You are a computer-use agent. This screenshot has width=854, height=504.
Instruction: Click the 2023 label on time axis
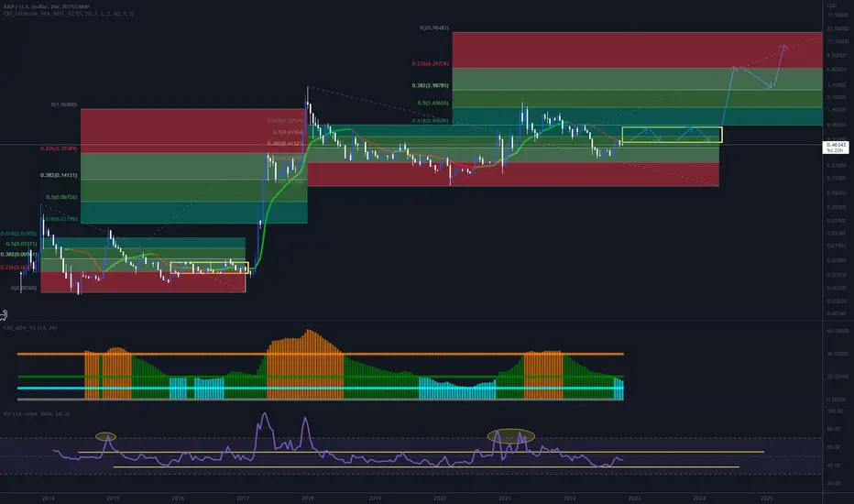click(634, 498)
